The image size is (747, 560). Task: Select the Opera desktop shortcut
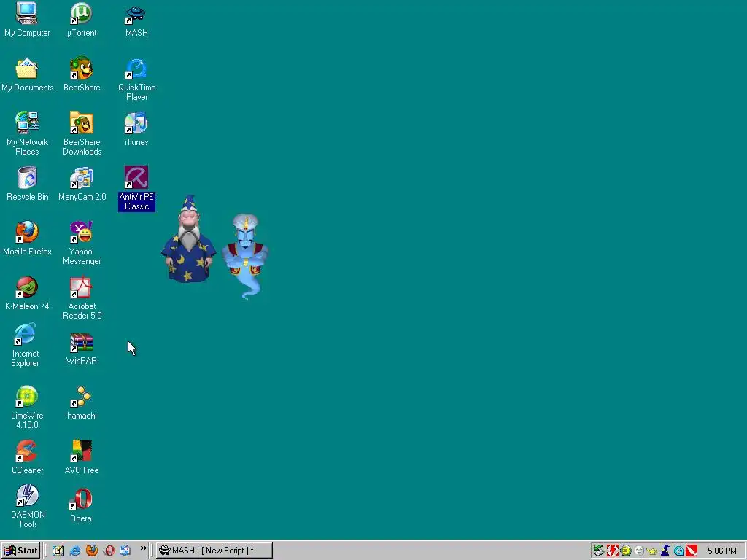click(x=80, y=505)
